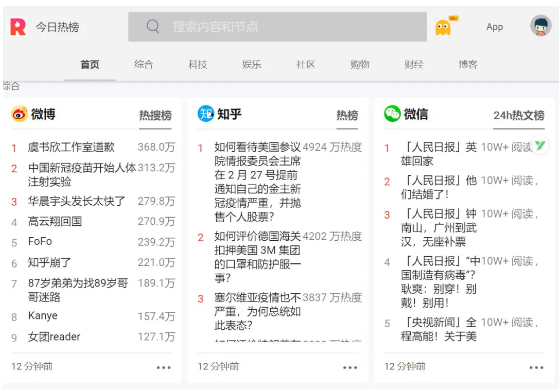Open 知乎崩了 topic
The height and width of the screenshot is (392, 560).
pos(49,263)
